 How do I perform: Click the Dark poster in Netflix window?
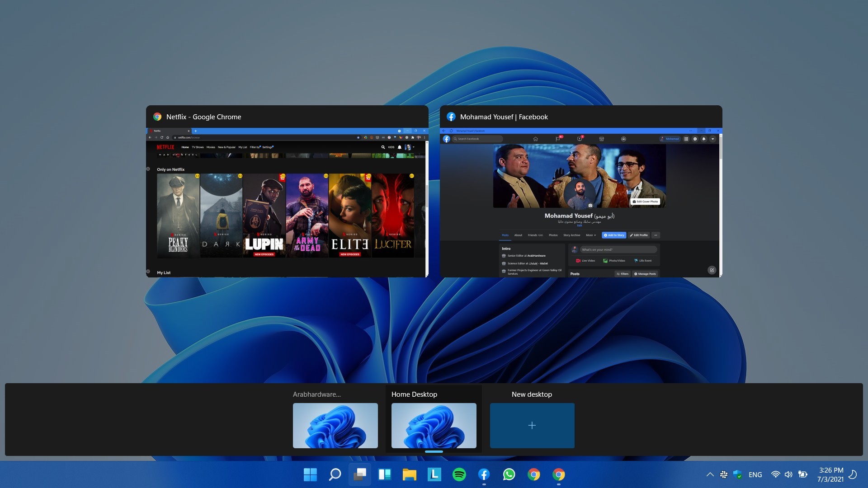coord(221,216)
